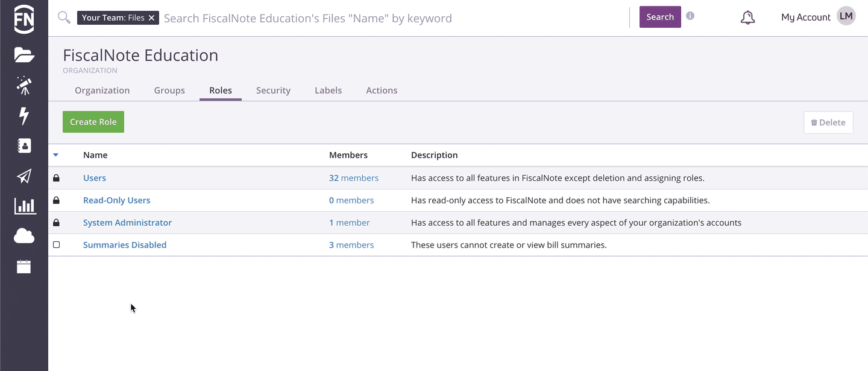Remove the Your Team: Files filter

tap(152, 18)
